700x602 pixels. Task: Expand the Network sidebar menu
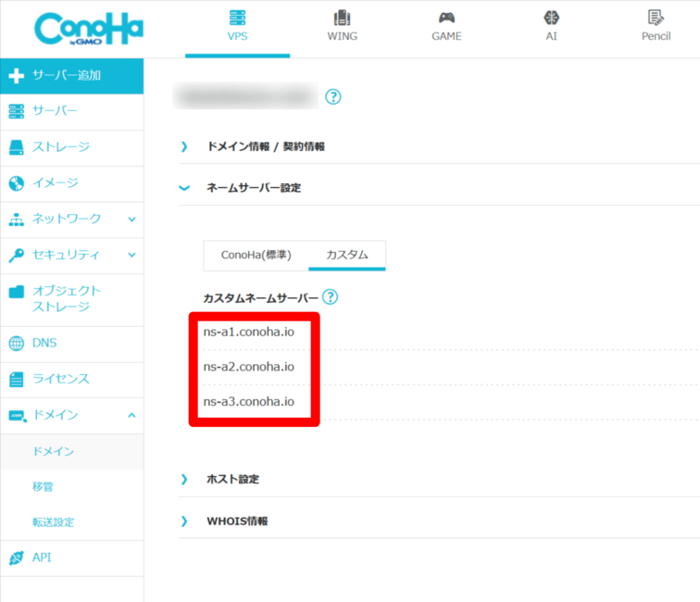[x=131, y=219]
